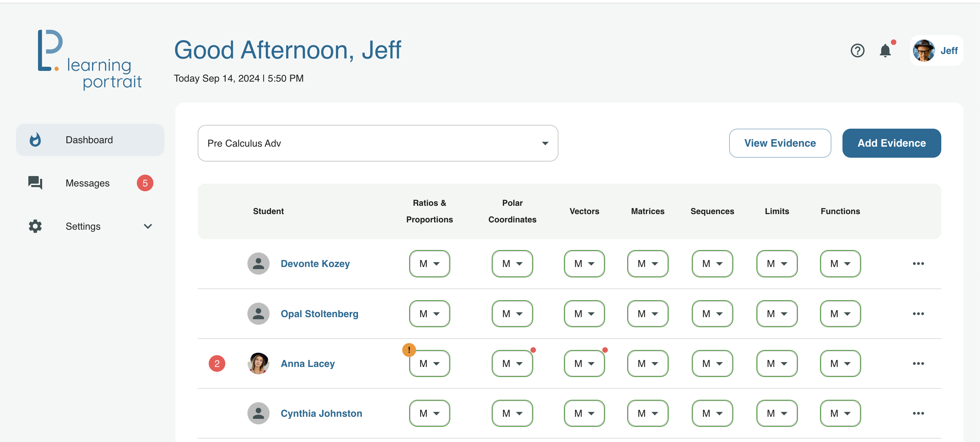Click the Good Afternoon, Jeff heading
This screenshot has height=442, width=980.
click(288, 50)
